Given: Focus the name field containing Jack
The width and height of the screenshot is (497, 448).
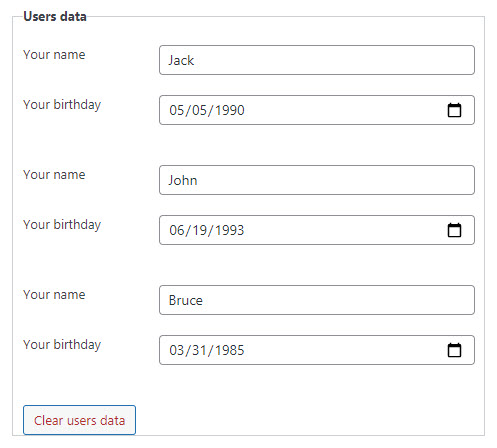Looking at the screenshot, I should tap(317, 60).
